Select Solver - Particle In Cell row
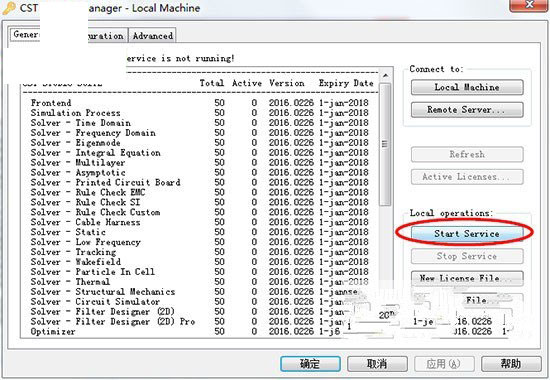550x380 pixels. 199,272
